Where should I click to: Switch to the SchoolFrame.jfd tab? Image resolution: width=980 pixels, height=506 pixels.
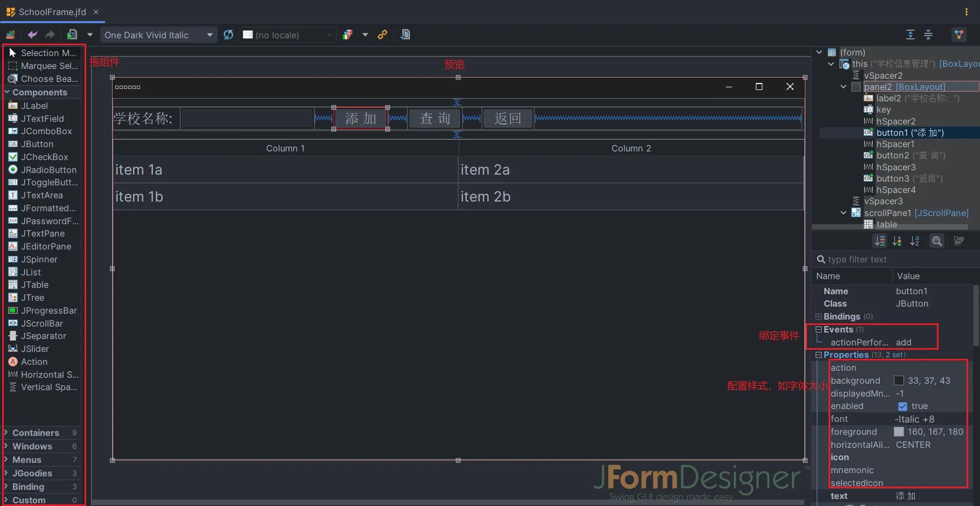(x=52, y=12)
